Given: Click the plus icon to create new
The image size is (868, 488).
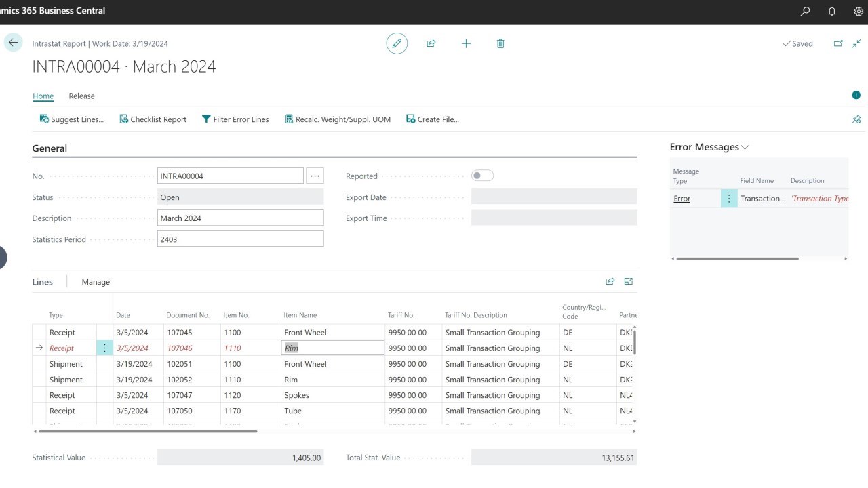Looking at the screenshot, I should (x=466, y=43).
